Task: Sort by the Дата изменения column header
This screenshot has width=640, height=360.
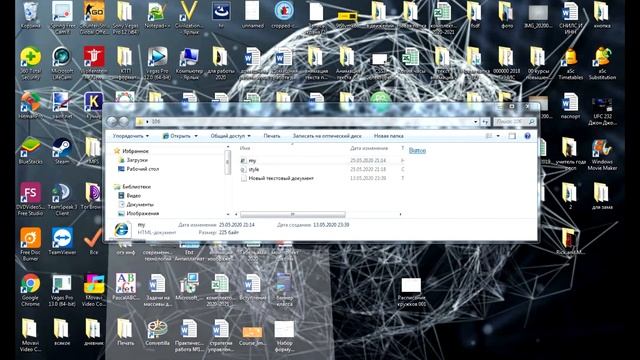Action: coord(369,148)
